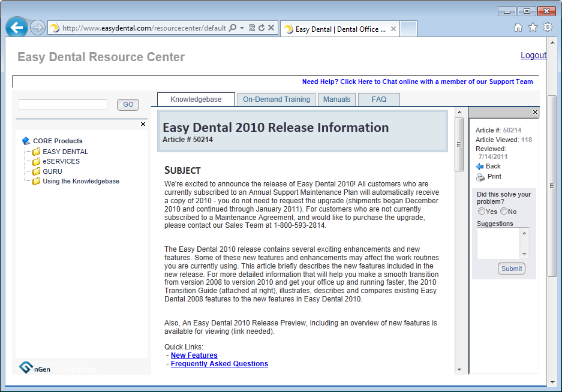
Task: Click the Back text link
Action: tap(493, 166)
